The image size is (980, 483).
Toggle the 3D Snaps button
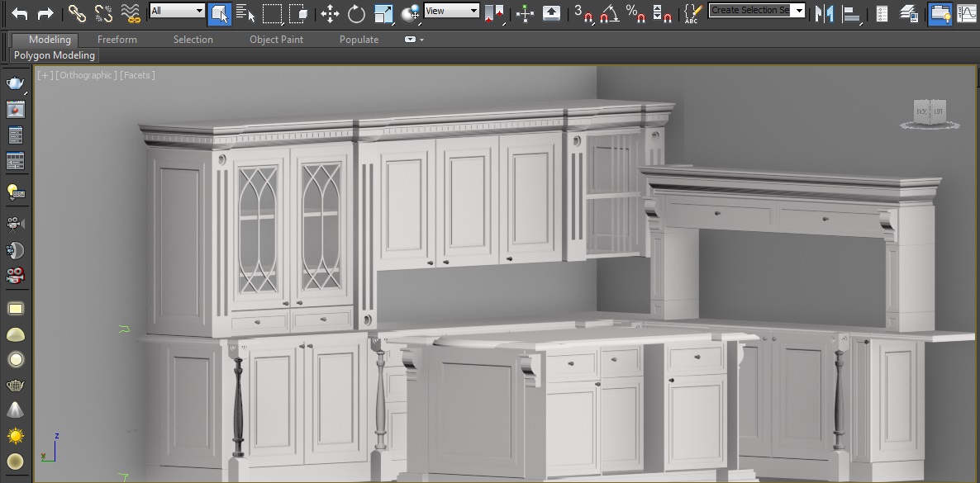(x=583, y=13)
